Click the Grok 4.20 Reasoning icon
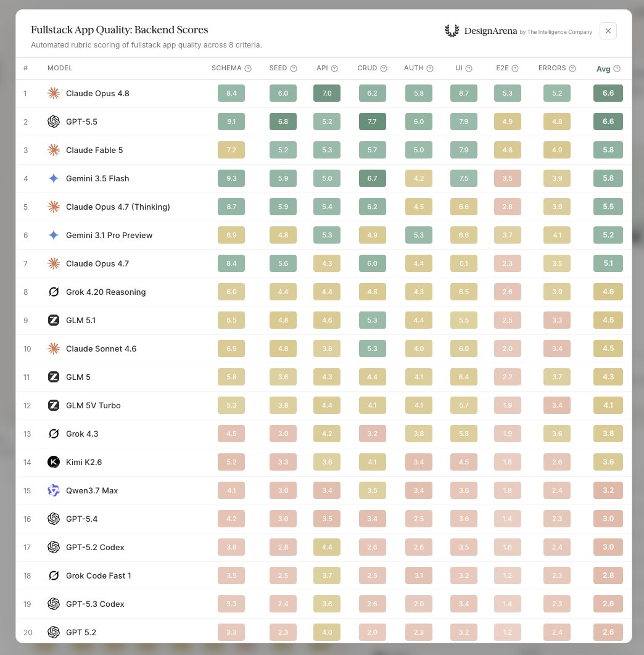 54,292
